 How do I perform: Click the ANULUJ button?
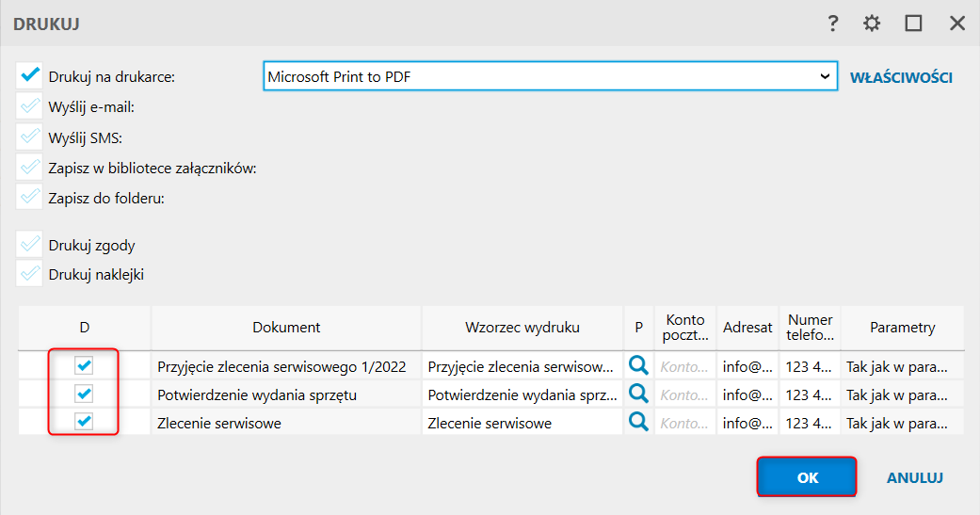click(914, 477)
